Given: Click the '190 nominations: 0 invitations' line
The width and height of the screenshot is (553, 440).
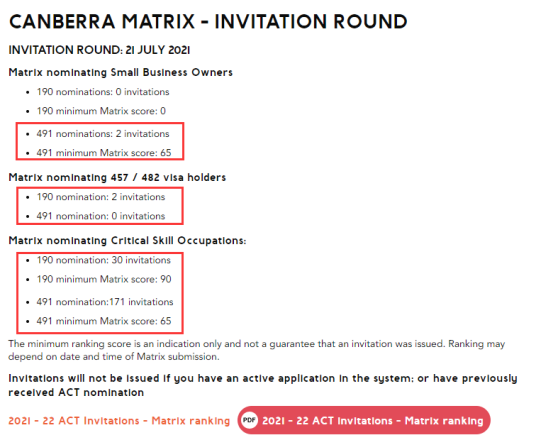Looking at the screenshot, I should click(103, 92).
